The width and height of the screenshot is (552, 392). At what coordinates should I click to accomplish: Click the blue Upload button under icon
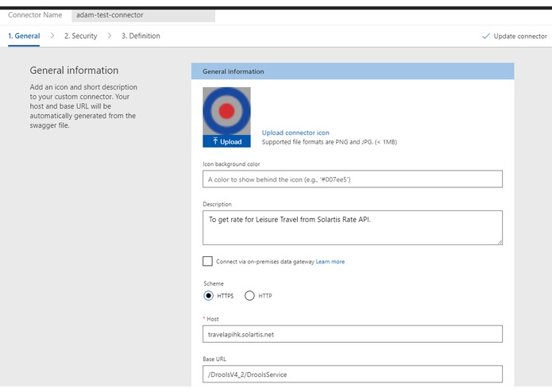tap(226, 141)
